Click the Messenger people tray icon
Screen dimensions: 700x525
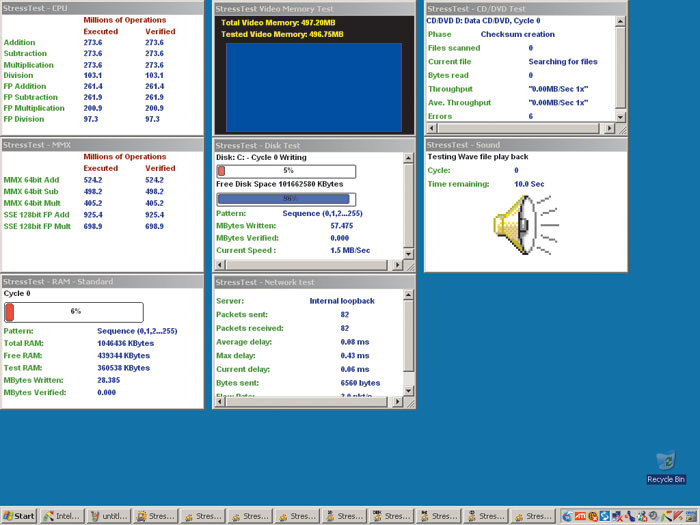[x=642, y=516]
